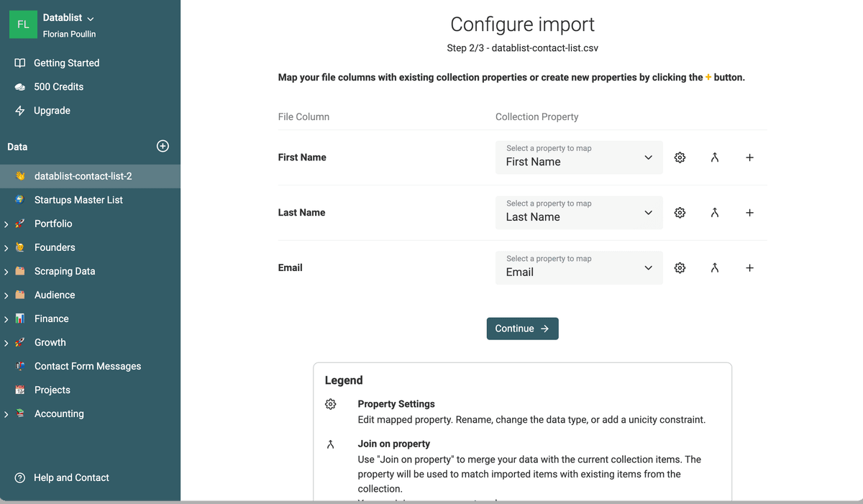Expand the Finance folder chevron
Screen dimensions: 863x504
(x=6, y=319)
